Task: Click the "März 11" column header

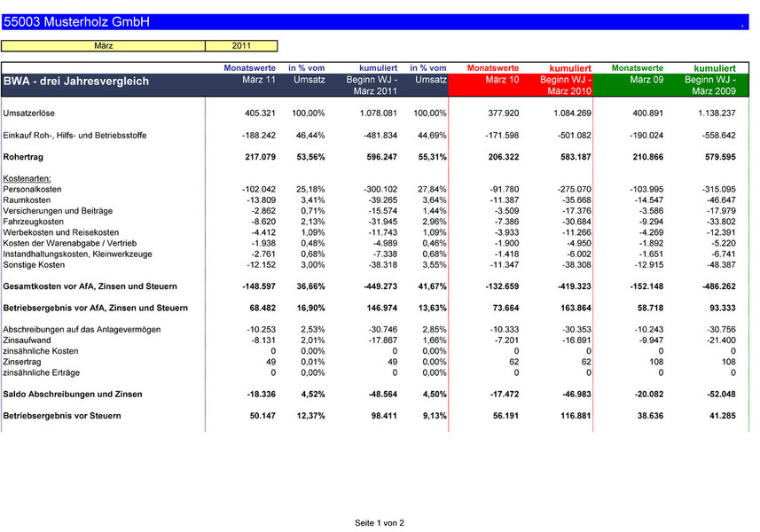Action: 259,80
